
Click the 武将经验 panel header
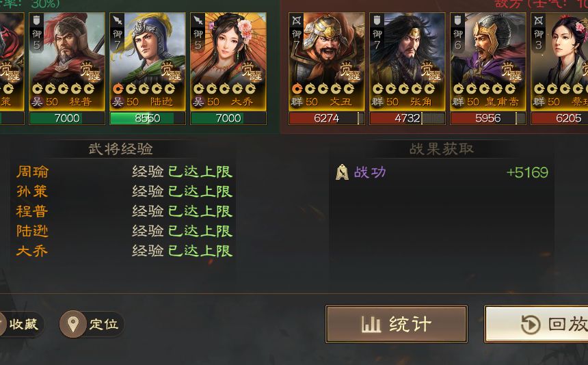click(121, 149)
